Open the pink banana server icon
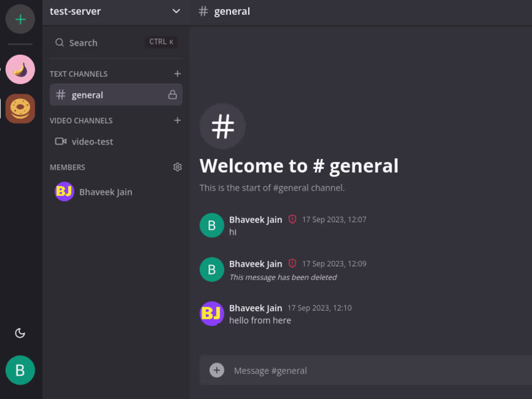The width and height of the screenshot is (532, 399). (20, 69)
